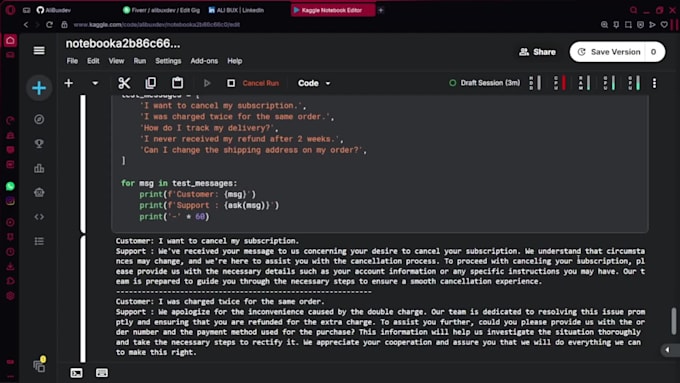Click the run cell play icon
The height and width of the screenshot is (383, 680).
[207, 83]
